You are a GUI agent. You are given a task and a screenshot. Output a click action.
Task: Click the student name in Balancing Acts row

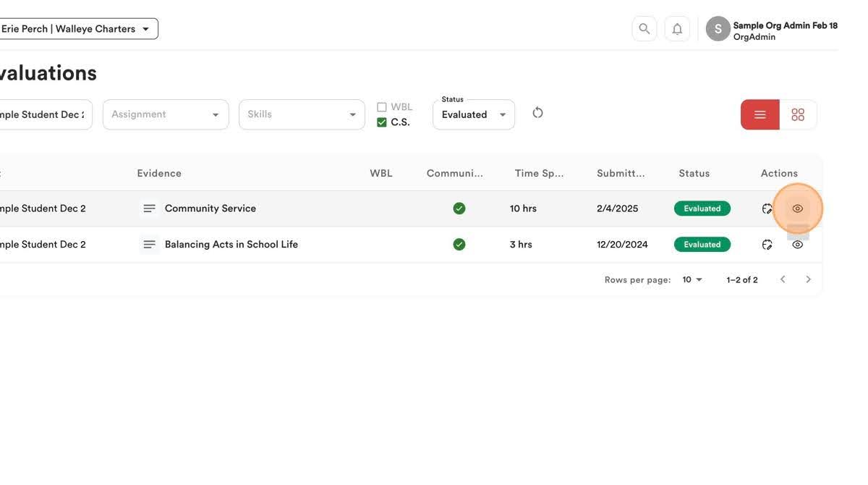click(43, 245)
